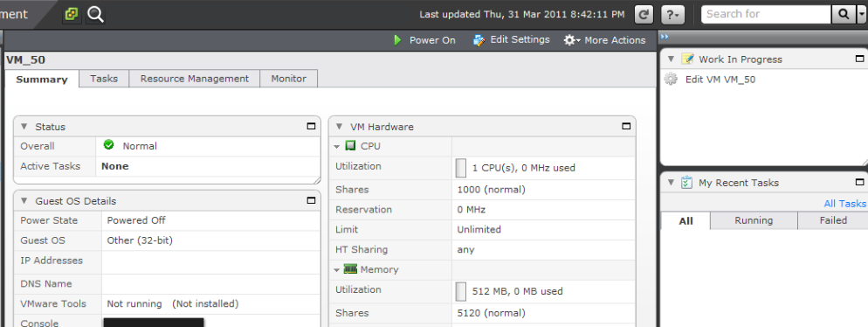
Task: Click the Edit Settings pencil icon
Action: click(479, 40)
